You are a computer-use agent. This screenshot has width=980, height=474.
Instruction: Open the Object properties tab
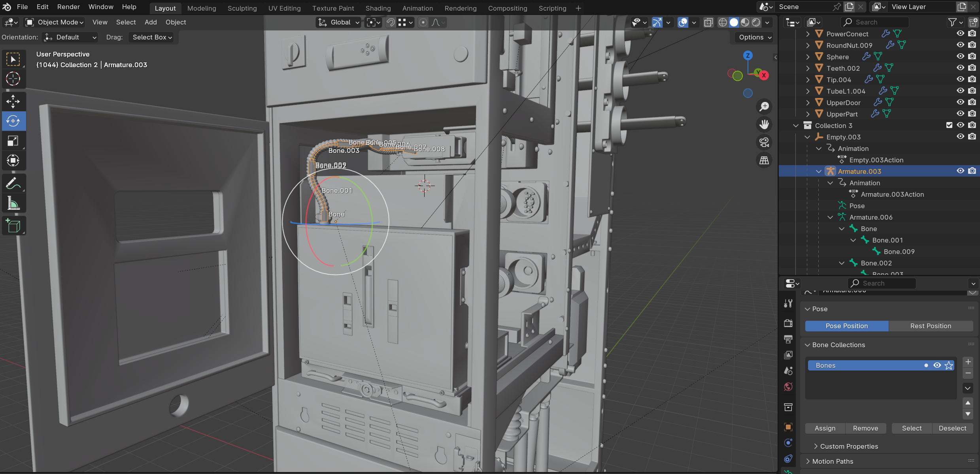coord(788,427)
